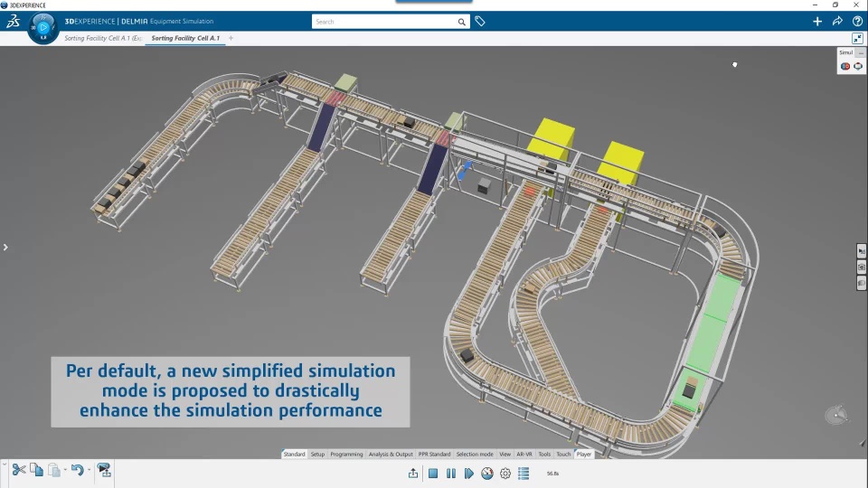Click the middle icon in the right edge toolbar

862,267
